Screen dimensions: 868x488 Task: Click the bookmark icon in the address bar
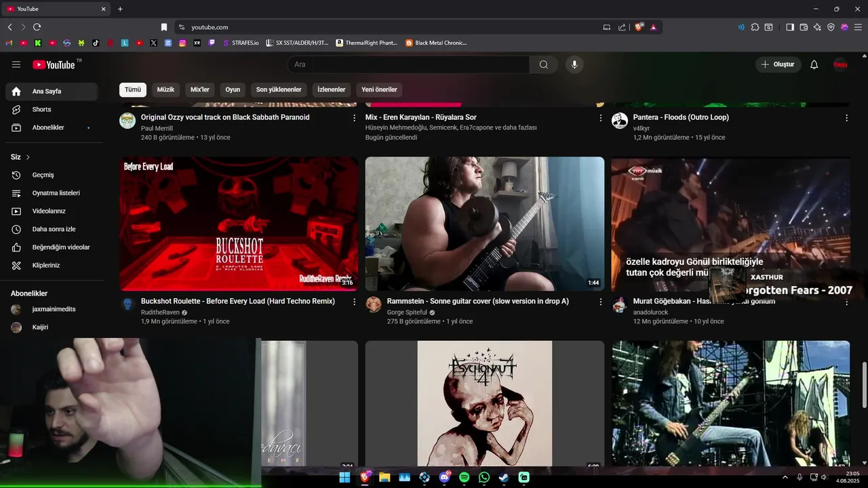click(164, 27)
